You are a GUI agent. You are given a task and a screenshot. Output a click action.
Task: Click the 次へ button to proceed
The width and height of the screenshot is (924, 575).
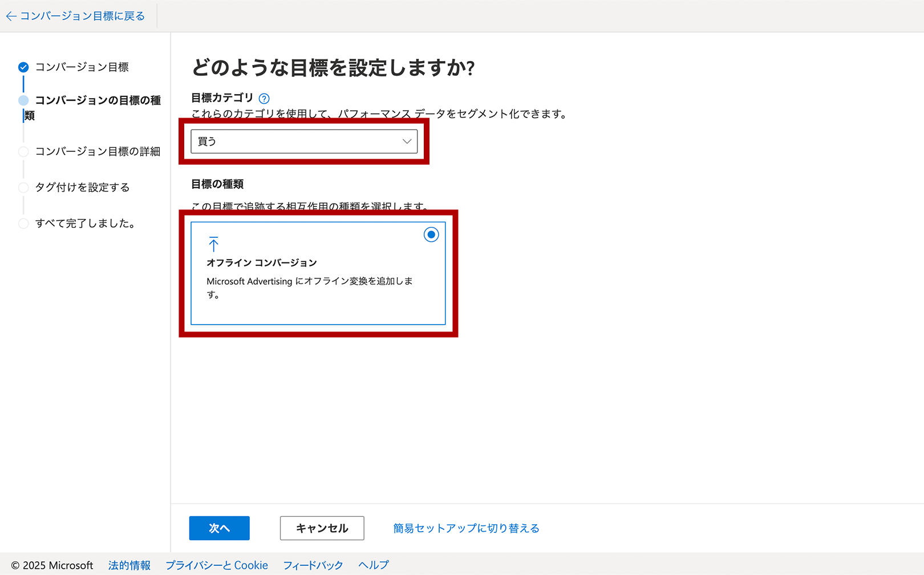[x=219, y=528]
